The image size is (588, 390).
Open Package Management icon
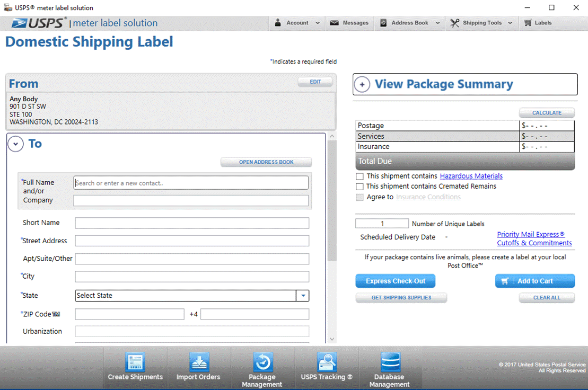coord(262,361)
